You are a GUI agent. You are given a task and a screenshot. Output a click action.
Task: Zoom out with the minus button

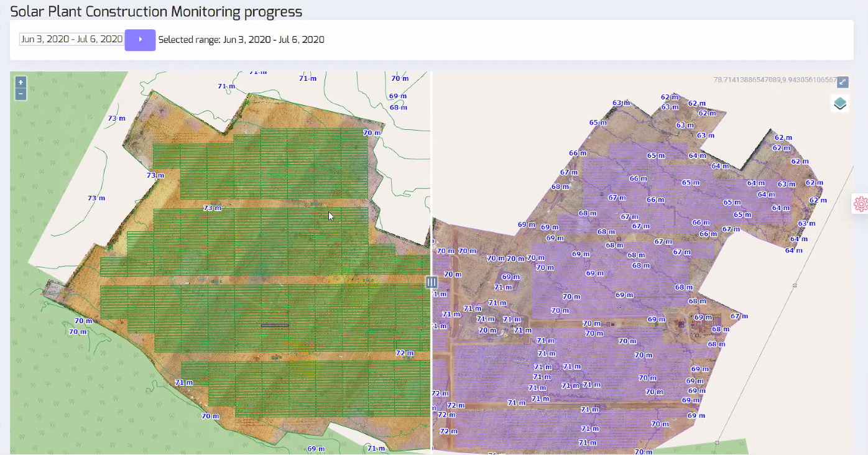coord(21,94)
